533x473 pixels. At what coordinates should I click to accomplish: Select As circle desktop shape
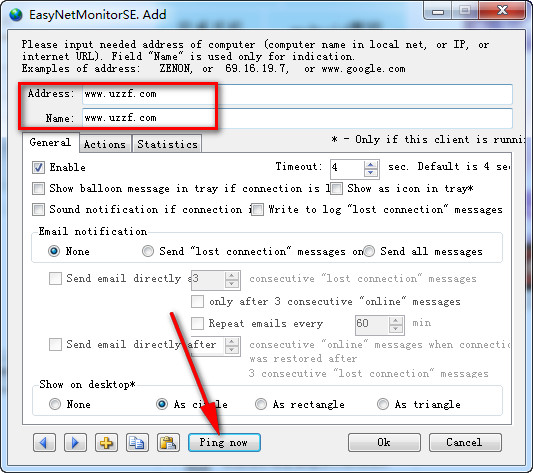pyautogui.click(x=161, y=404)
